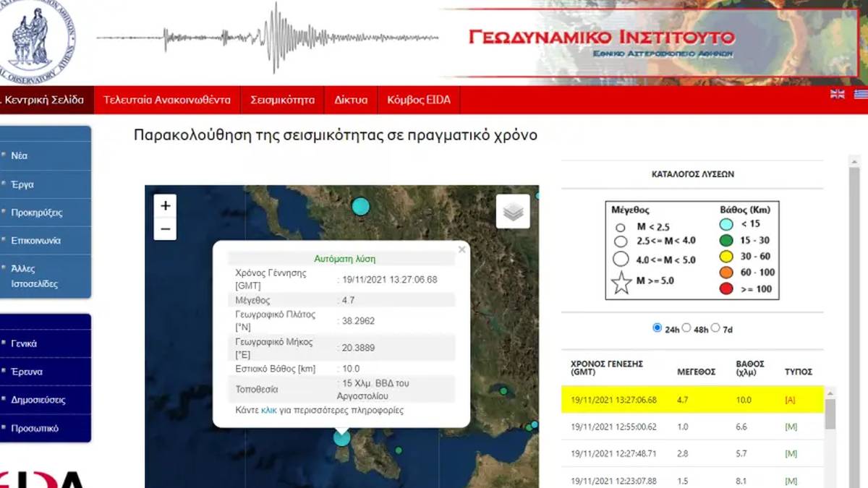Select the 48h time range radio
The height and width of the screenshot is (488, 868).
click(x=686, y=328)
